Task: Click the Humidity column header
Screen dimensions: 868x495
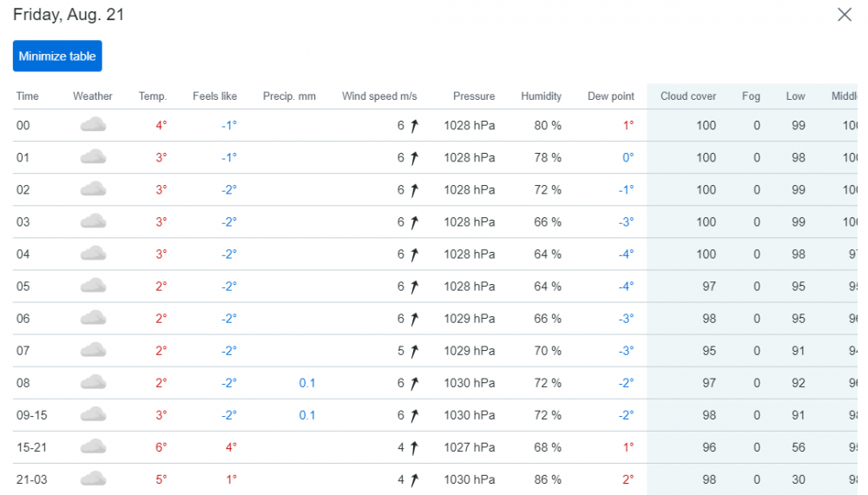Action: [x=541, y=96]
